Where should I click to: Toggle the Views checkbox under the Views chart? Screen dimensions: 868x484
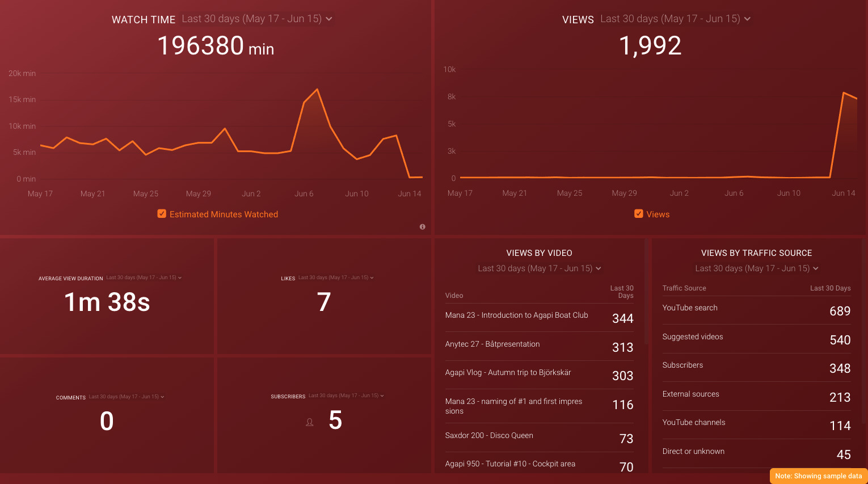[639, 214]
